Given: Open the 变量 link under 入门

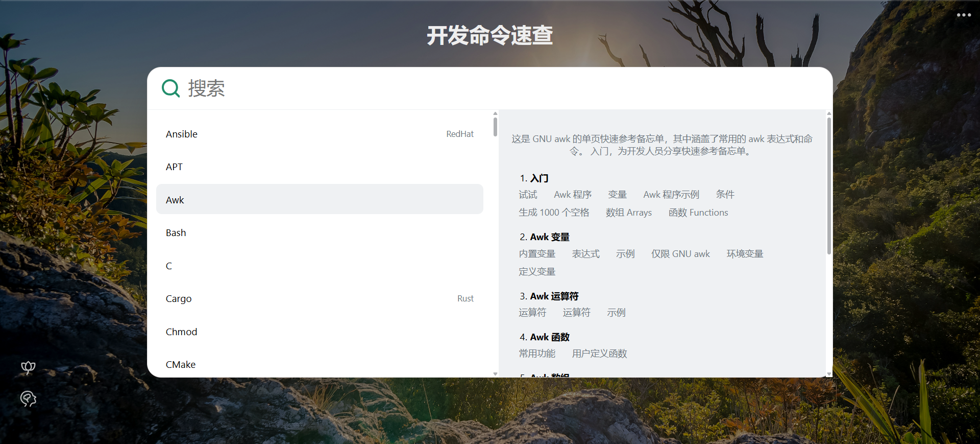Looking at the screenshot, I should pyautogui.click(x=617, y=195).
